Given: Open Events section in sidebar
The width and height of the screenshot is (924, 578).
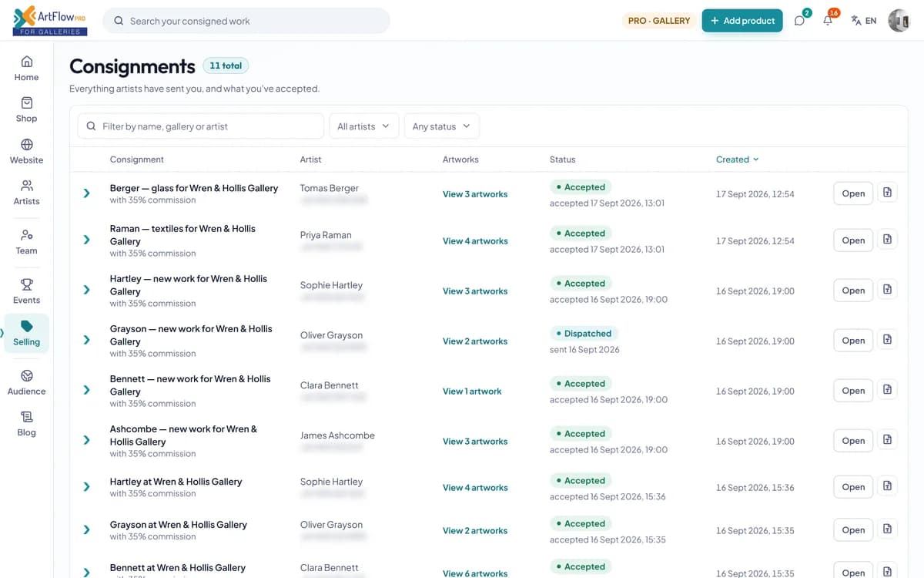Looking at the screenshot, I should click(26, 291).
